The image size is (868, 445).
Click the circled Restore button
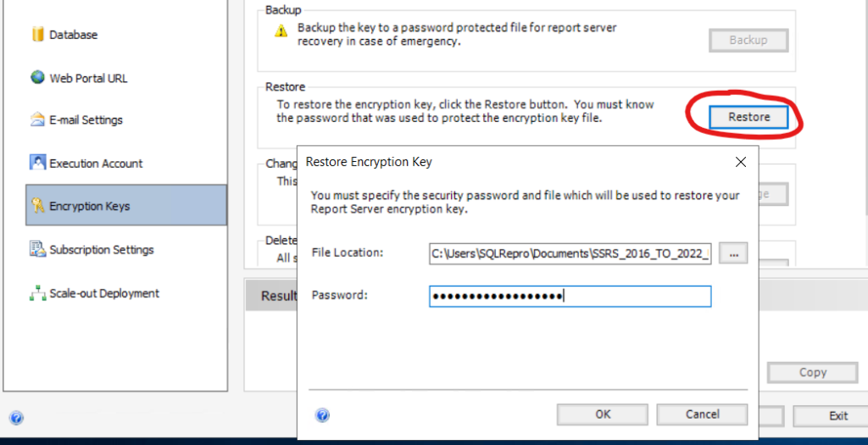pyautogui.click(x=749, y=117)
